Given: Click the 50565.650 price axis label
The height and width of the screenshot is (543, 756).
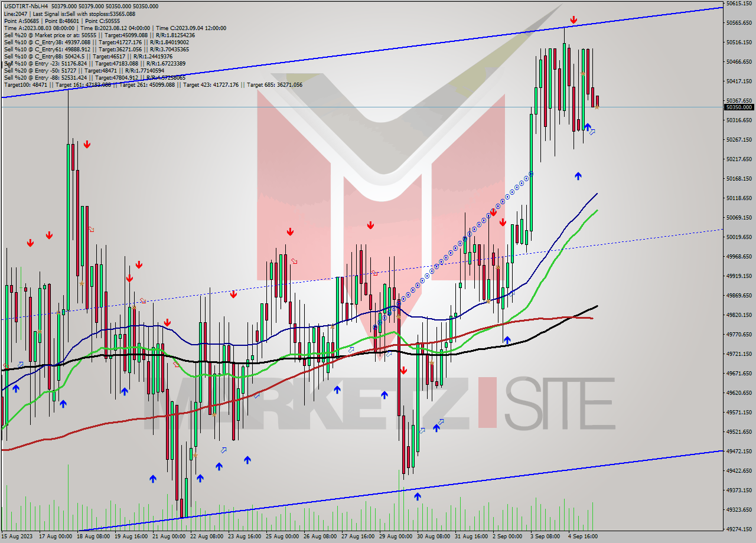Looking at the screenshot, I should 739,23.
